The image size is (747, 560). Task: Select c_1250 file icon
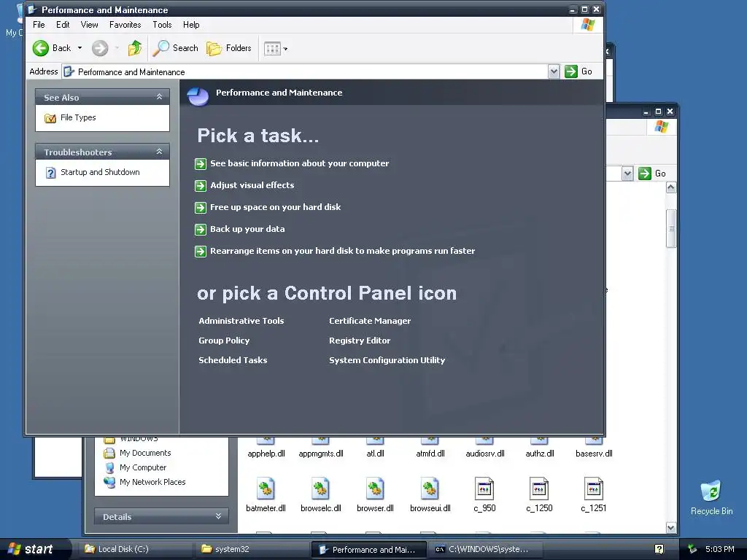(539, 489)
